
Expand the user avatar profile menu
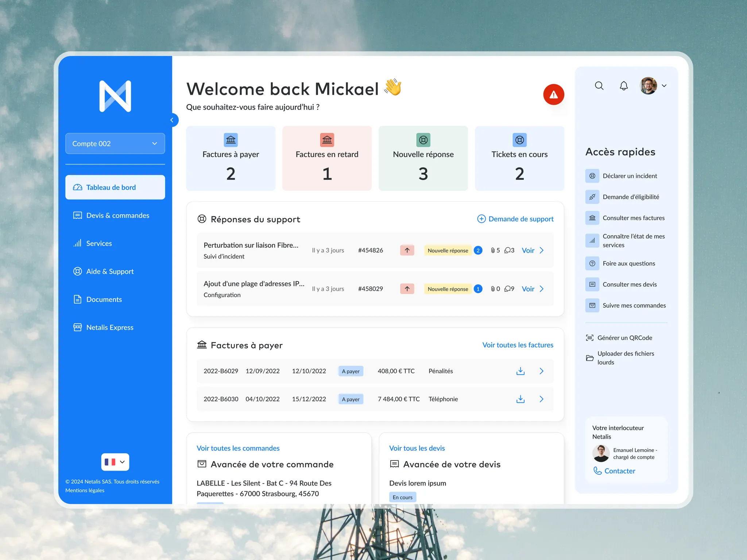click(653, 86)
